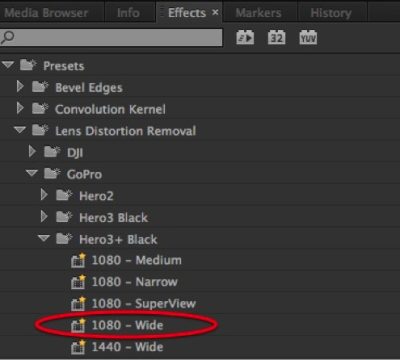This screenshot has height=360, width=400.
Task: Click the Hero2 folder icon
Action: (64, 195)
